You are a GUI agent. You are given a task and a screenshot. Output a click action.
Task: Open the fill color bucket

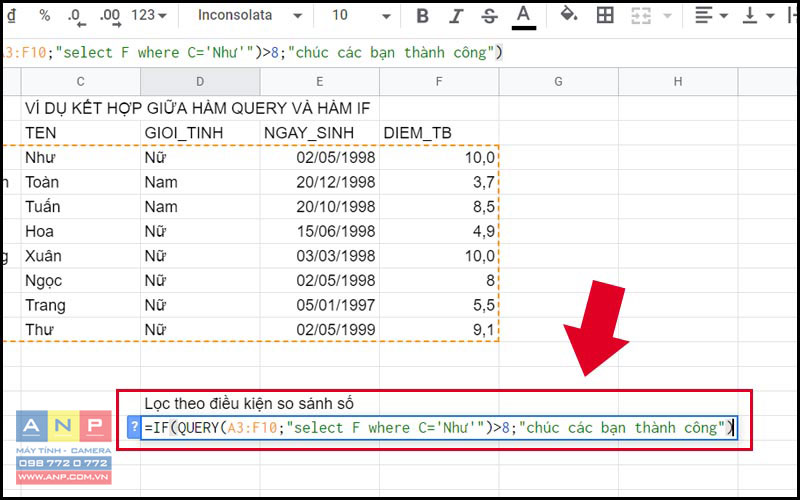click(569, 15)
